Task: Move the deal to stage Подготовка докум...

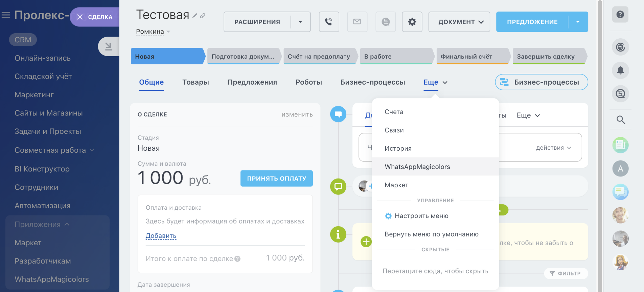Action: 244,56
